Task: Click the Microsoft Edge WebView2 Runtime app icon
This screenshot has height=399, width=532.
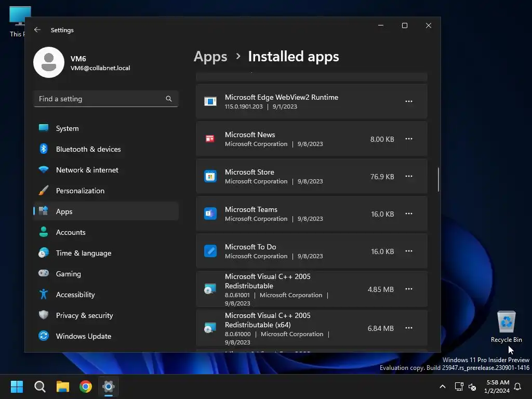Action: pyautogui.click(x=210, y=101)
